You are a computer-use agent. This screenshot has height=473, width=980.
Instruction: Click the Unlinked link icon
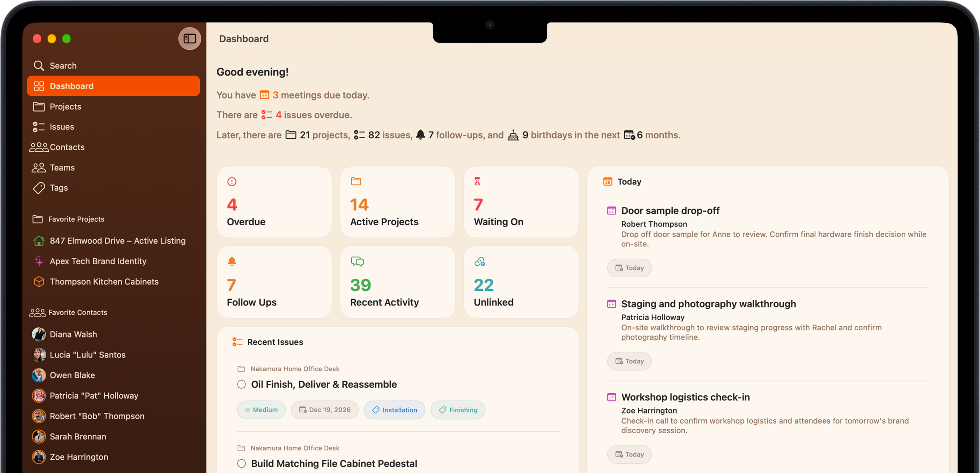480,261
